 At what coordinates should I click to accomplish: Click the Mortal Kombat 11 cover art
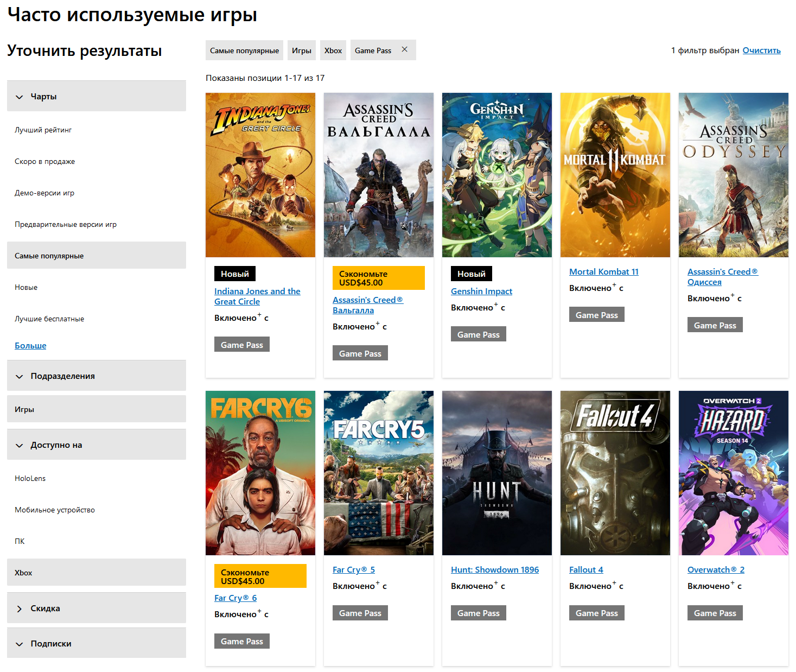pos(615,175)
